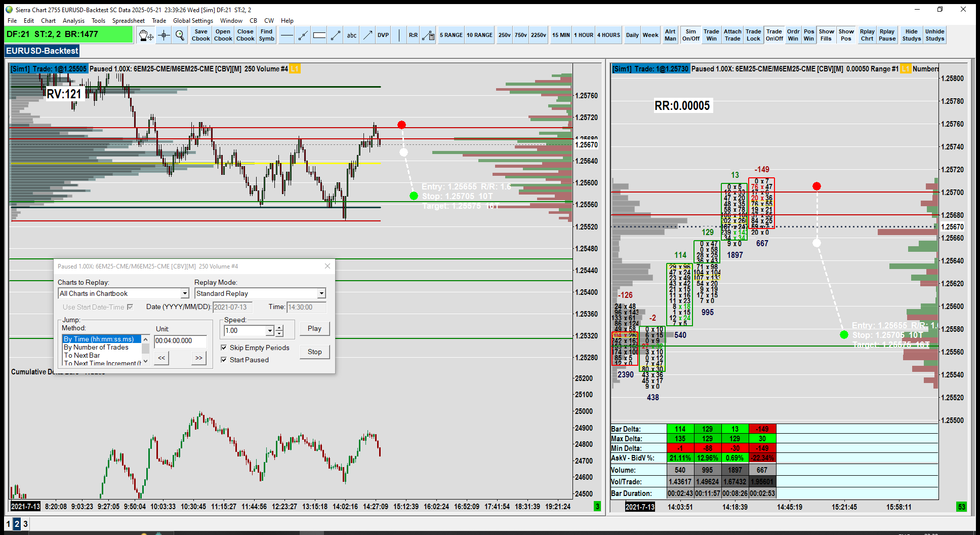Screen dimensions: 980x535
Task: Jump replay backward with << button
Action: coord(161,358)
